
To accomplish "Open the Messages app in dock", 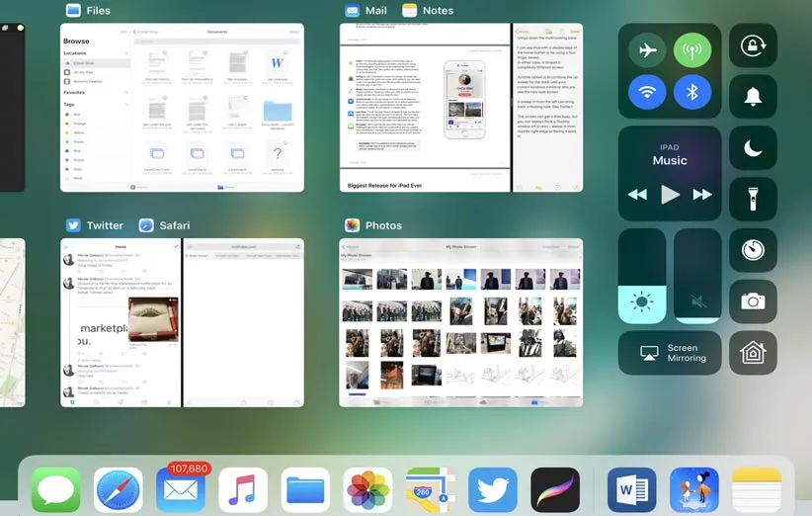I will pyautogui.click(x=55, y=490).
